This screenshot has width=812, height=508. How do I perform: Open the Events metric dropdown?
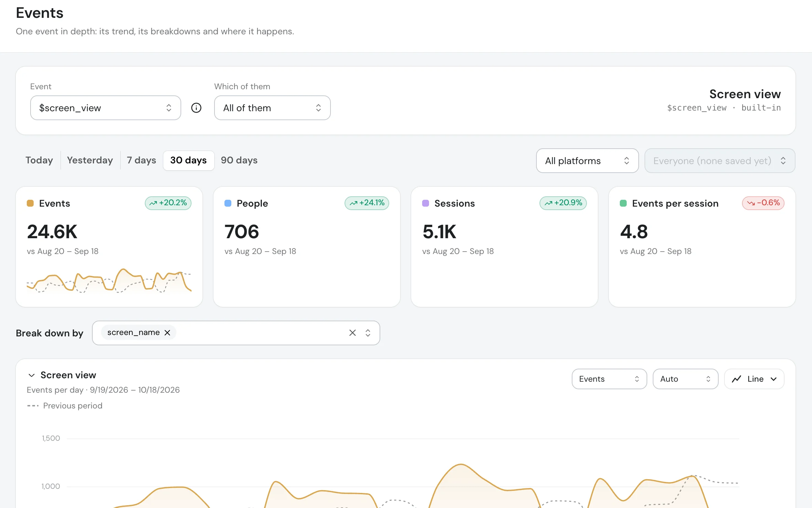(x=610, y=379)
